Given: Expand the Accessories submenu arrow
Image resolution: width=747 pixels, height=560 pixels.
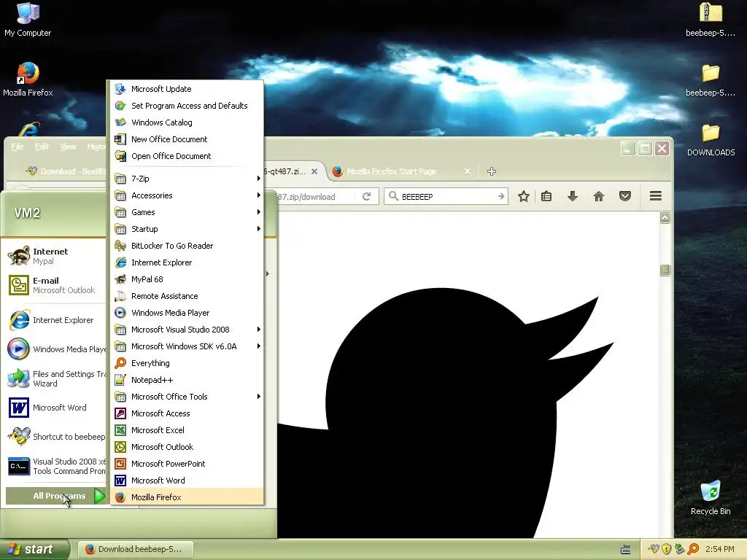Looking at the screenshot, I should (x=259, y=195).
